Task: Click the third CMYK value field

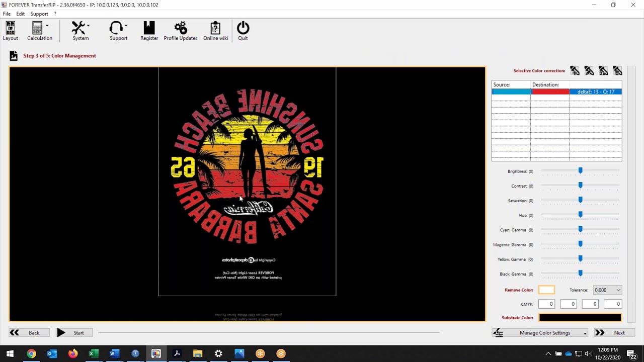Action: coord(590,304)
